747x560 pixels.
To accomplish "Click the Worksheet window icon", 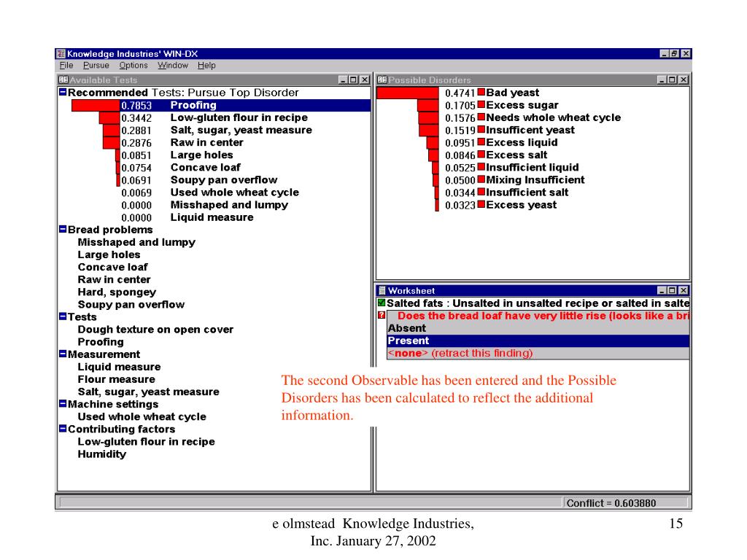I will (x=382, y=290).
